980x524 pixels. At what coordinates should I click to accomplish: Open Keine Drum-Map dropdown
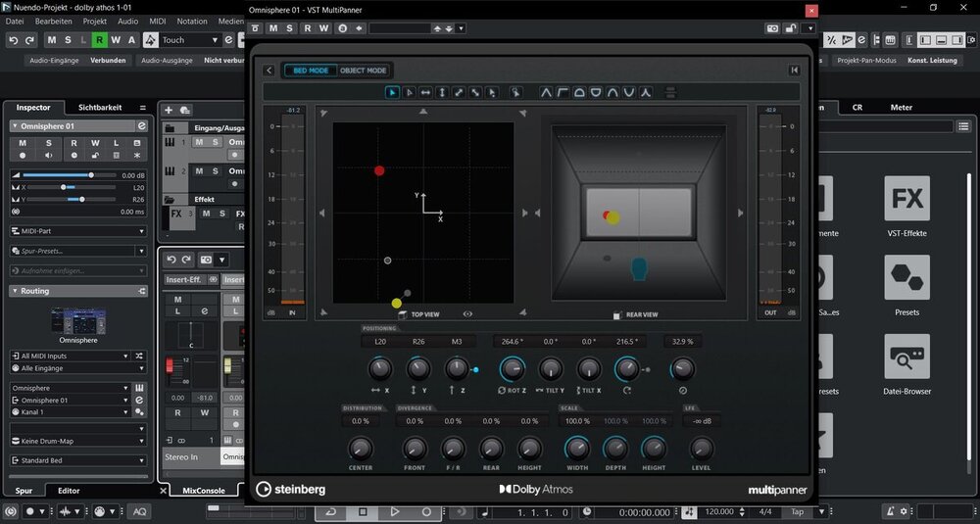(x=78, y=441)
